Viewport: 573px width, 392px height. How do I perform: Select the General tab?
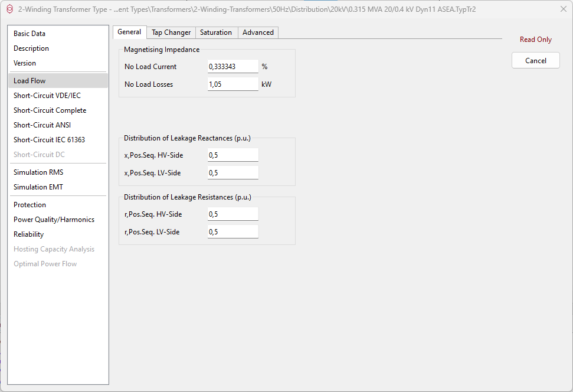pos(129,32)
